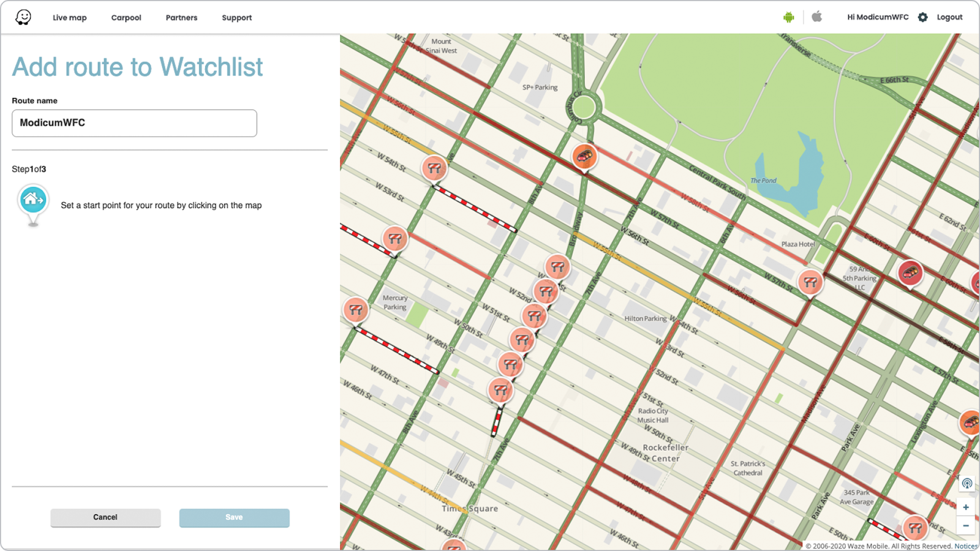980x551 pixels.
Task: Save the route to Watchlist
Action: pos(234,517)
